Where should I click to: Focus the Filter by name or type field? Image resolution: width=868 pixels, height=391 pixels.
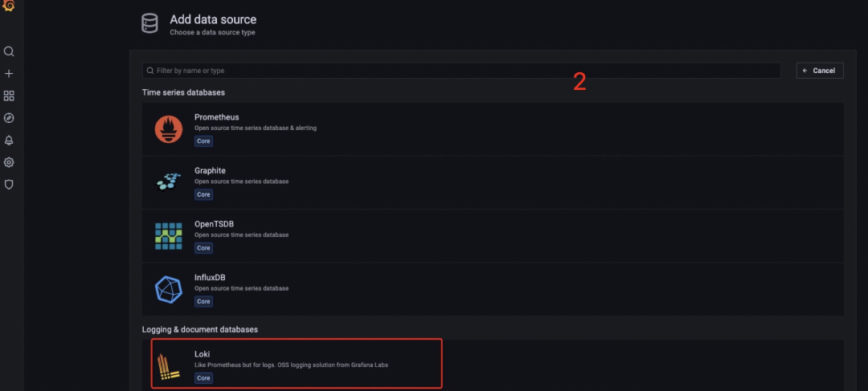pos(461,71)
